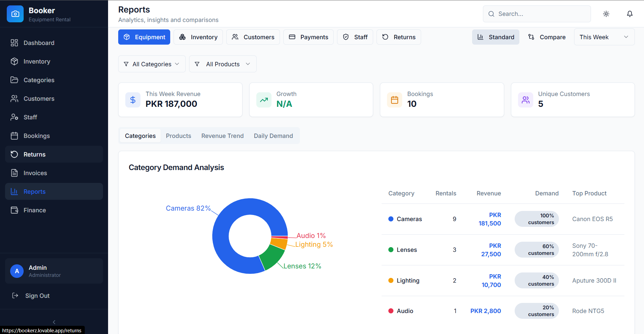Click the 100% customers demand badge

click(537, 219)
